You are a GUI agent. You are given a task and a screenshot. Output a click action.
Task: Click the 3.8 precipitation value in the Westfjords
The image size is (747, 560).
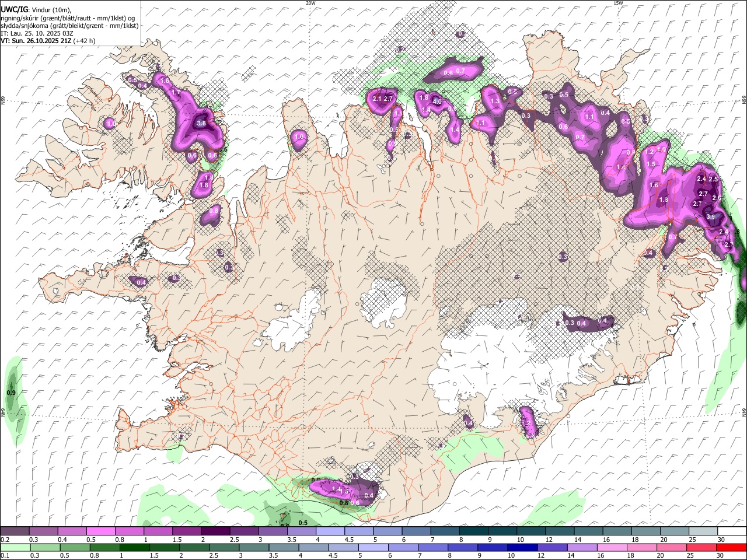(x=201, y=124)
